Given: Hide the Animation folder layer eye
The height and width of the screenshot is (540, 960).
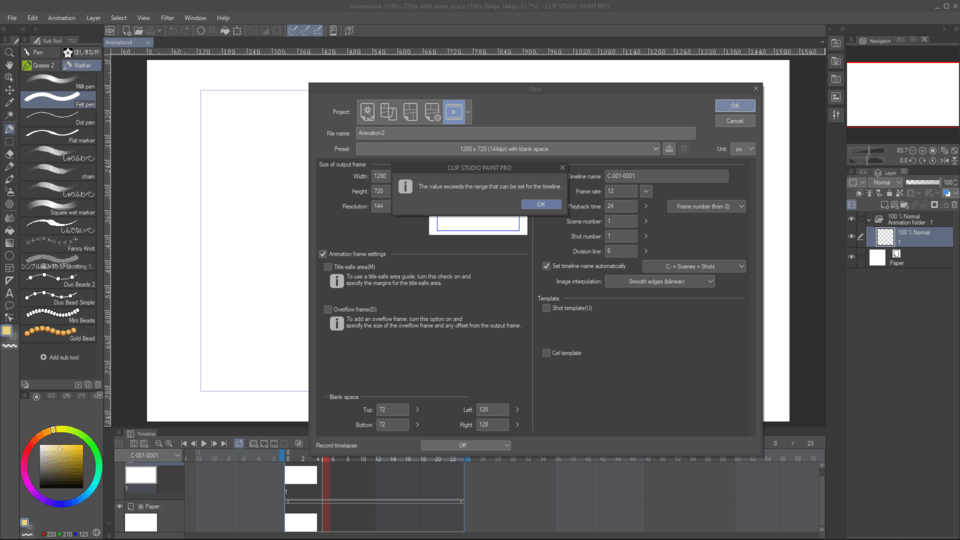Looking at the screenshot, I should [852, 219].
